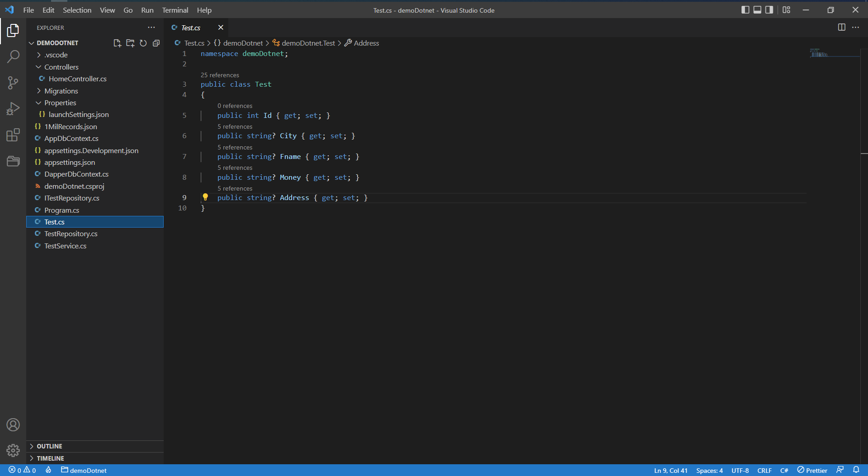
Task: Click demoDotnet project in status bar
Action: (84, 470)
